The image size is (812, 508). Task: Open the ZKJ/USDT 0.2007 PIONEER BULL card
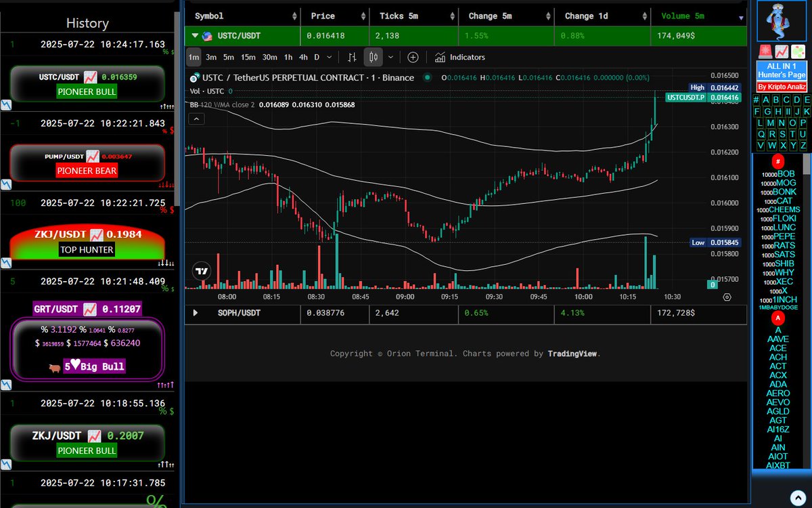[x=87, y=443]
